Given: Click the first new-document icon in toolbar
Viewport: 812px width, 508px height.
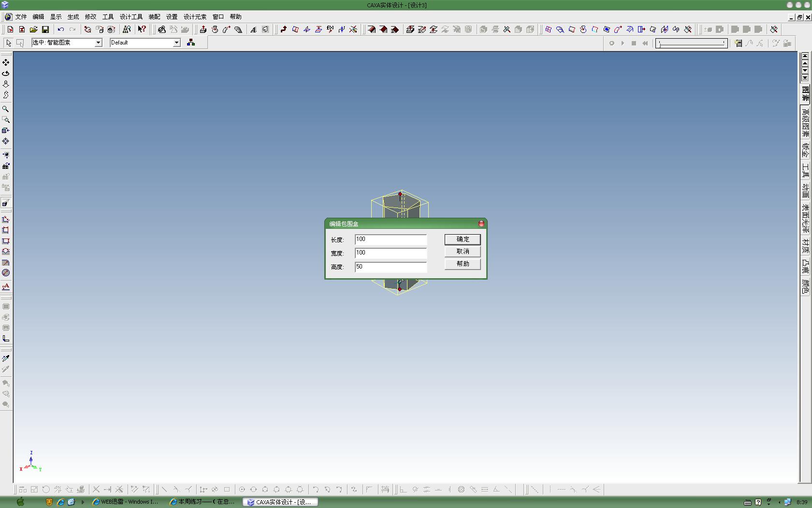Looking at the screenshot, I should click(10, 30).
